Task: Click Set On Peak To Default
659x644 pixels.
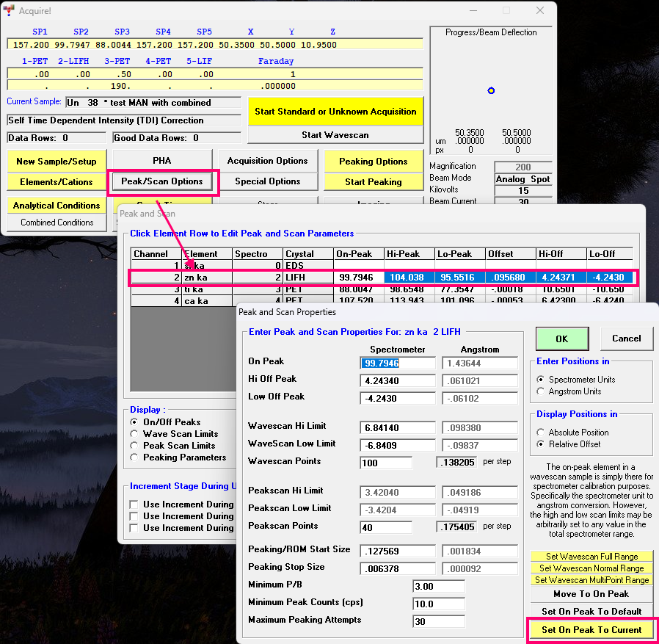Action: [591, 612]
